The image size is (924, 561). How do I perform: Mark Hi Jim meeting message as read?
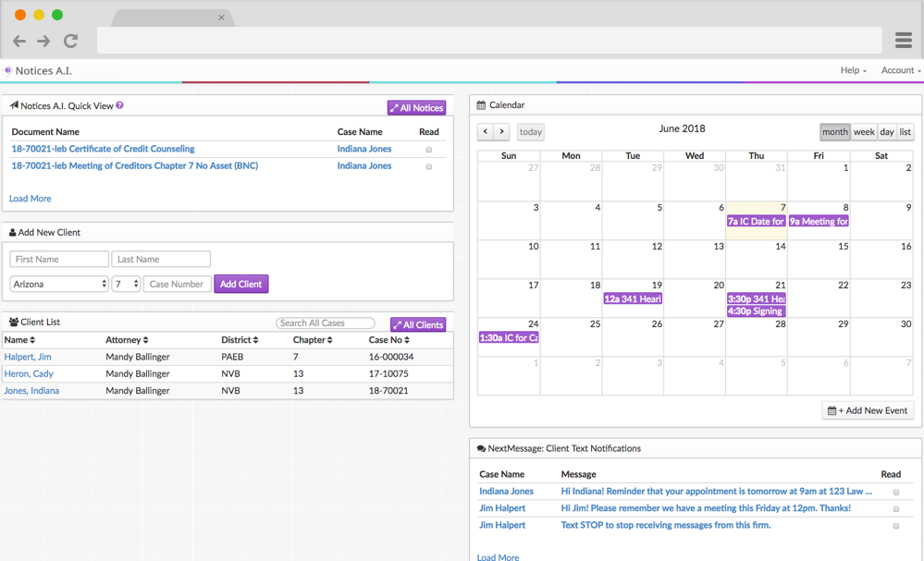coord(896,509)
